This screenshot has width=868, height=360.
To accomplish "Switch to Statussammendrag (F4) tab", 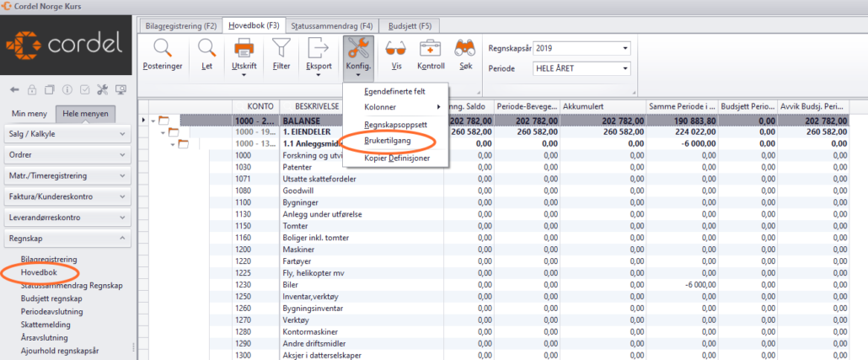I will click(x=332, y=25).
